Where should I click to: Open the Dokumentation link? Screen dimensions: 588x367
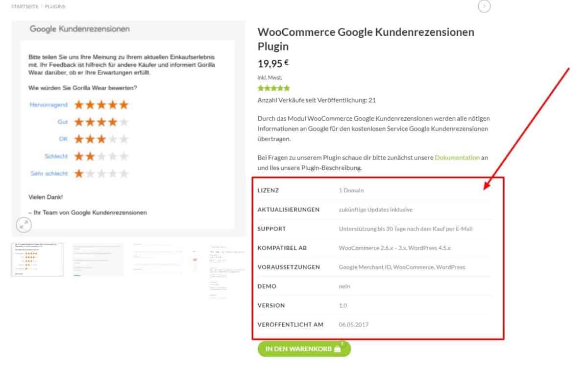click(x=457, y=157)
